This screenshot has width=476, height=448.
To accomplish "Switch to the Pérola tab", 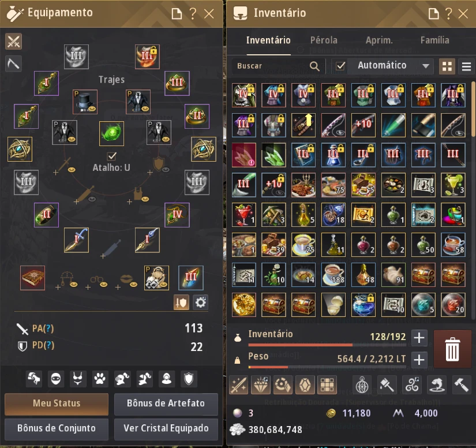I will (x=324, y=40).
